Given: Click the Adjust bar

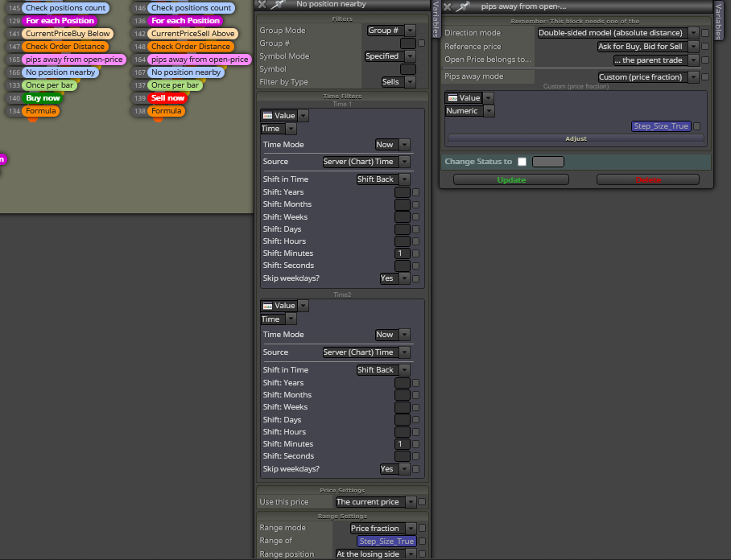Looking at the screenshot, I should [576, 139].
